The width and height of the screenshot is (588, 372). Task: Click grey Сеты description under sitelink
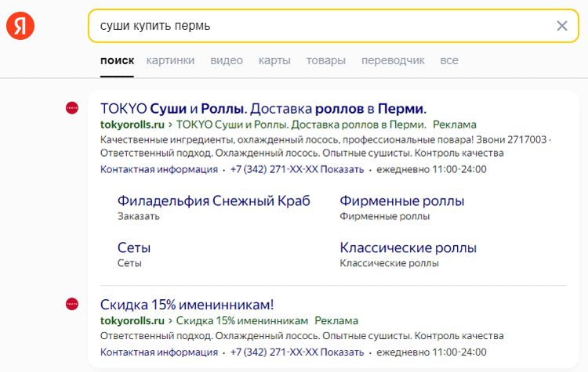(x=129, y=263)
